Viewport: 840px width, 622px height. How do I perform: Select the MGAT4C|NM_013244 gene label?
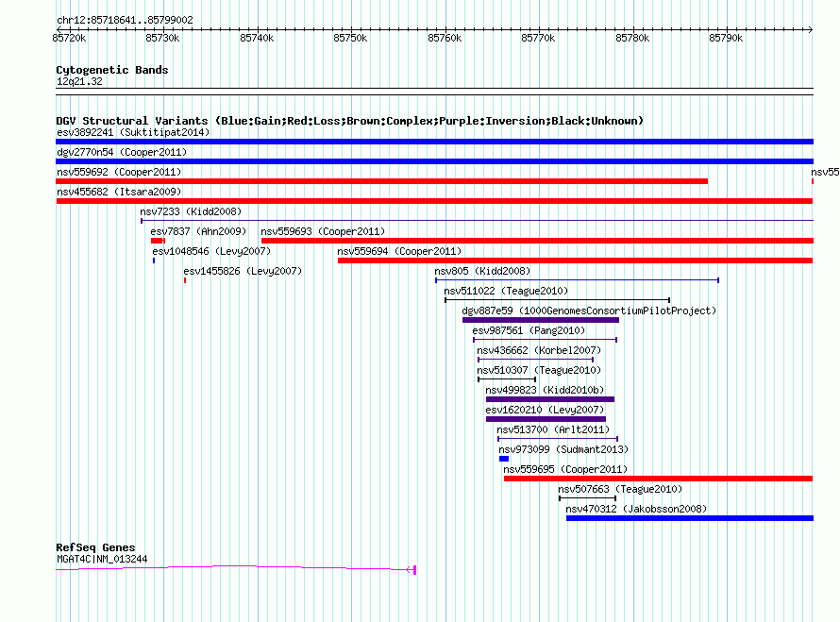(x=102, y=559)
